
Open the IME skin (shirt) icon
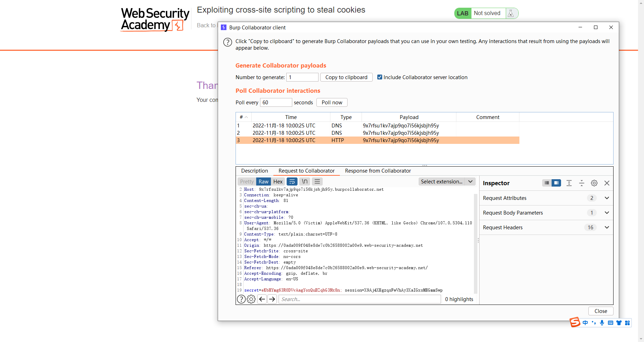(x=619, y=323)
